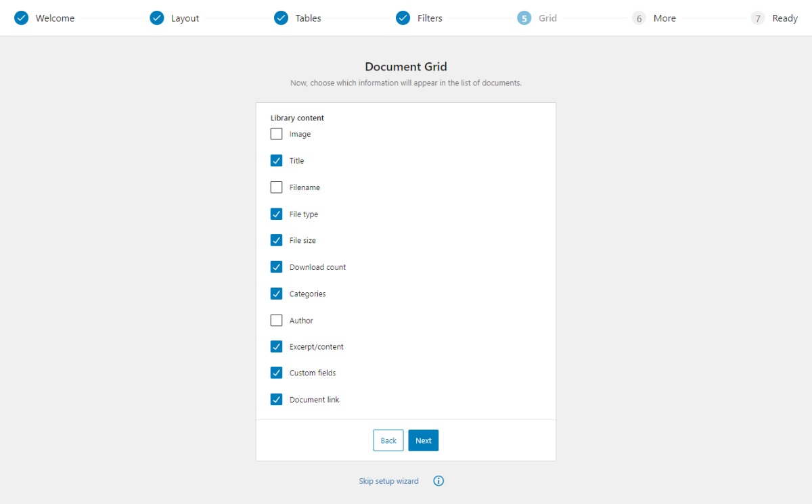
Task: Uncheck the File type checkbox
Action: click(276, 214)
